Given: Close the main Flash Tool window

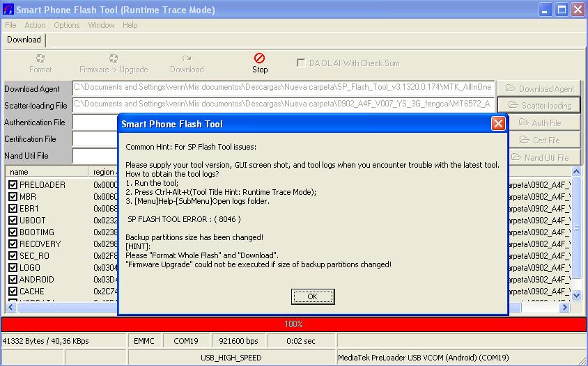Looking at the screenshot, I should (578, 10).
